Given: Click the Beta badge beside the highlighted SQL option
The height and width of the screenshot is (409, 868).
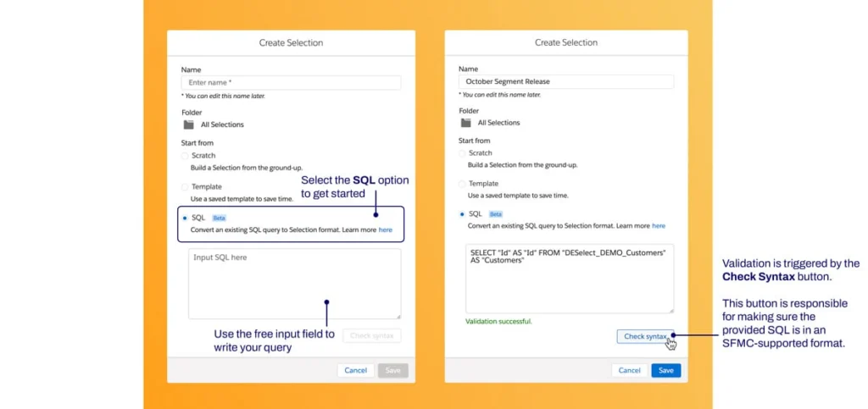Looking at the screenshot, I should point(219,218).
